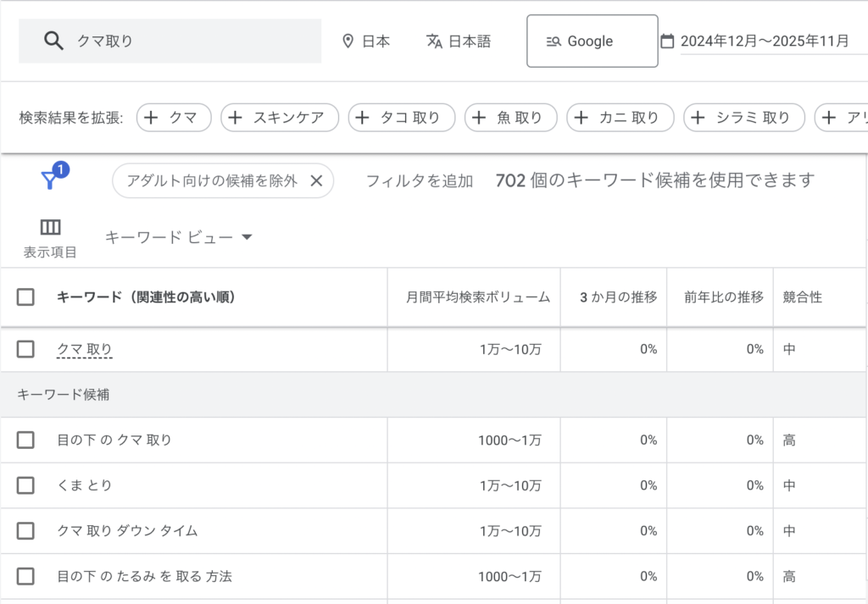
Task: Click フィルタを追加 to add filter
Action: 419,180
